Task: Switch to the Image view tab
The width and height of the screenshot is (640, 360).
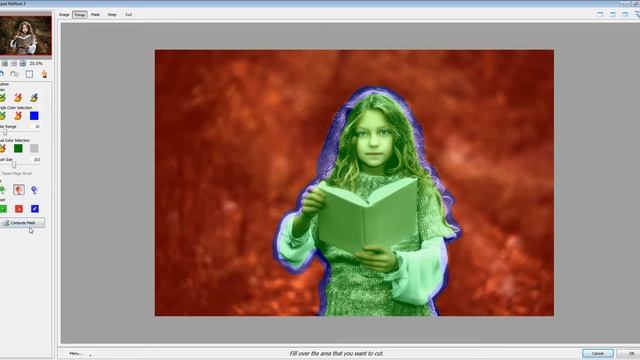Action: (64, 15)
